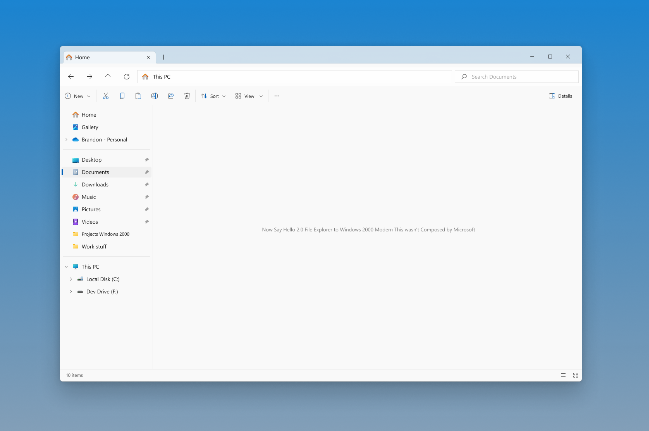The image size is (649, 431).
Task: Open Downloads in the navigation pane
Action: coord(106,185)
